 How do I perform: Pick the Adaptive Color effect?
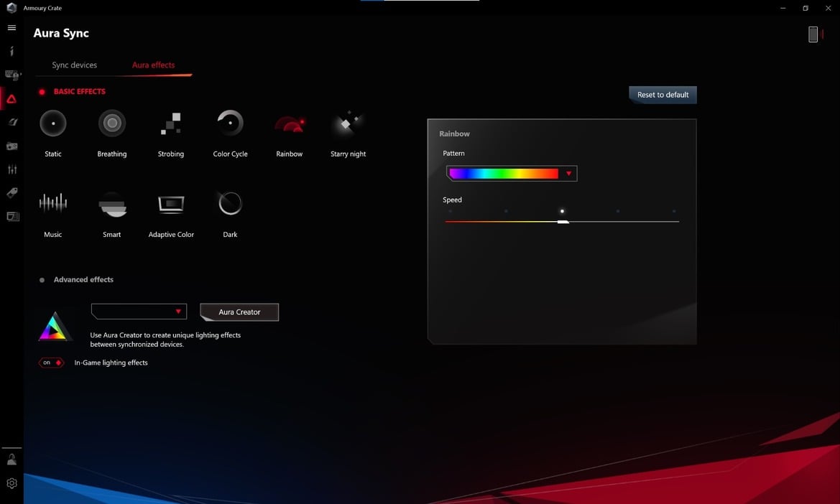(x=171, y=205)
